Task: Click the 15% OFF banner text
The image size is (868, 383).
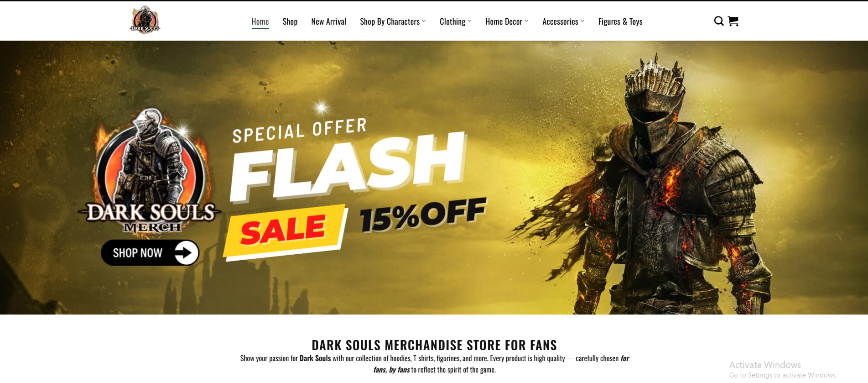Action: pos(423,215)
